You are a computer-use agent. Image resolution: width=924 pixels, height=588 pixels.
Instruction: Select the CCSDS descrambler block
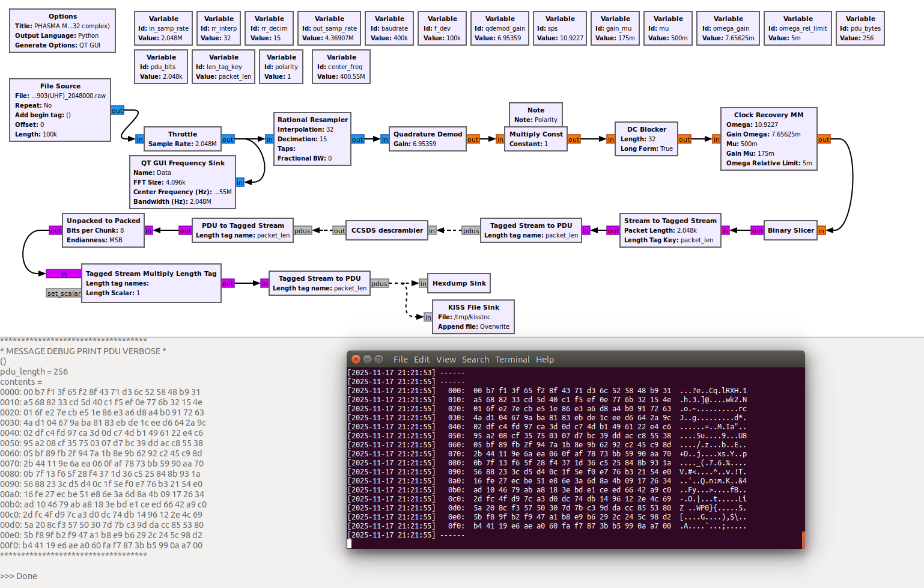(387, 230)
